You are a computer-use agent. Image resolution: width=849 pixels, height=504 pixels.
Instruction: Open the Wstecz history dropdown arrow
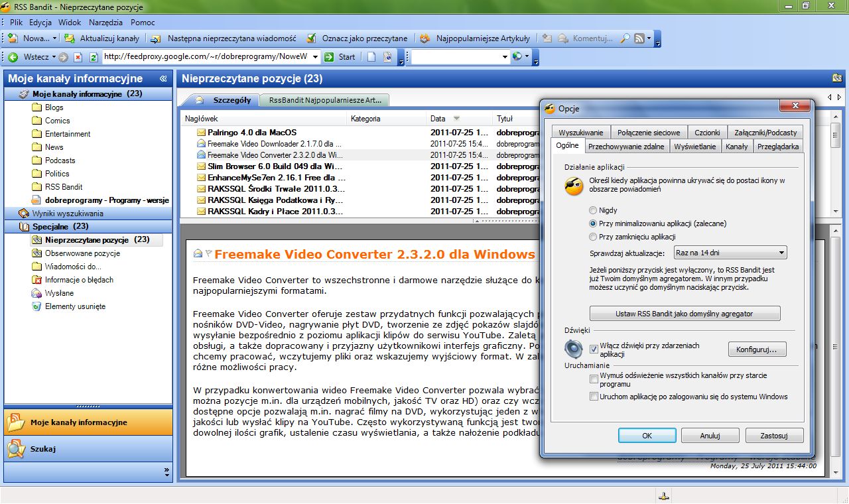pyautogui.click(x=52, y=57)
